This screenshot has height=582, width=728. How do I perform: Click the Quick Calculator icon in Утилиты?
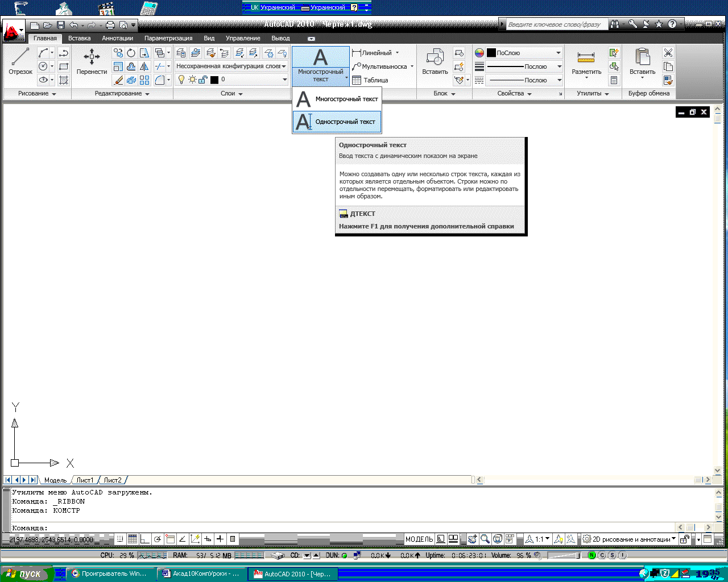click(x=614, y=80)
